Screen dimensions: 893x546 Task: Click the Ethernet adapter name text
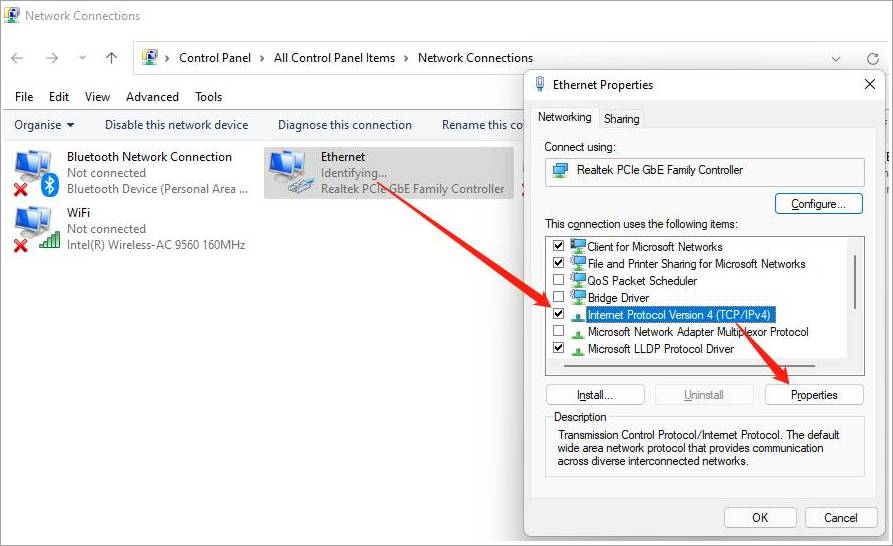point(343,157)
